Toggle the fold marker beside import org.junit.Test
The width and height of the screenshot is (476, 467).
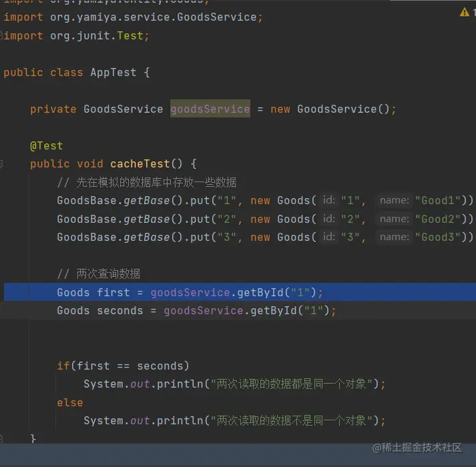click(1, 35)
